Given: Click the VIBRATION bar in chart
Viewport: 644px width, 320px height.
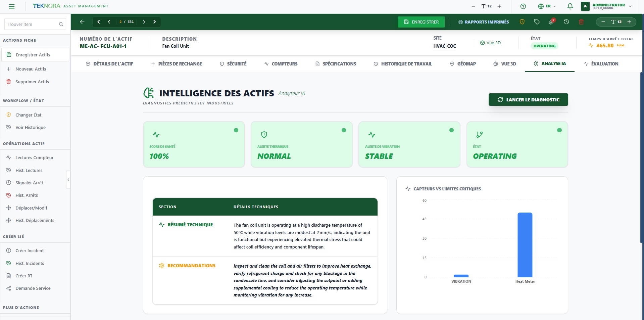Looking at the screenshot, I should point(461,276).
